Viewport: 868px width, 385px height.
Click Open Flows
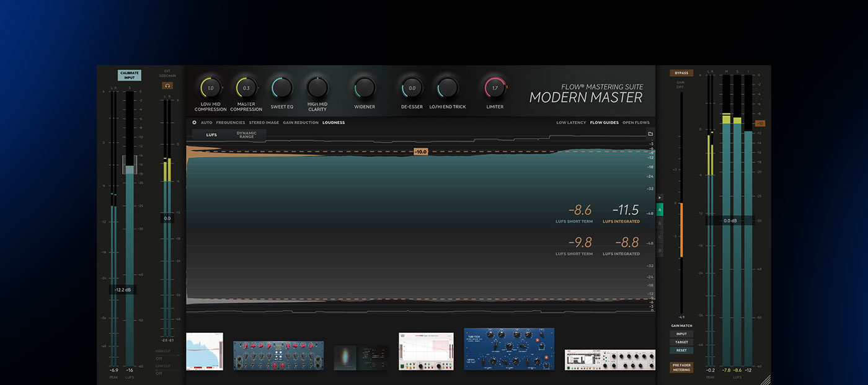point(636,123)
